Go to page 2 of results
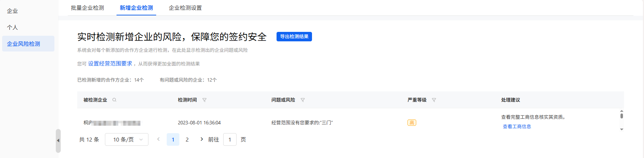Viewport: 644px width, 158px height. coord(187,139)
